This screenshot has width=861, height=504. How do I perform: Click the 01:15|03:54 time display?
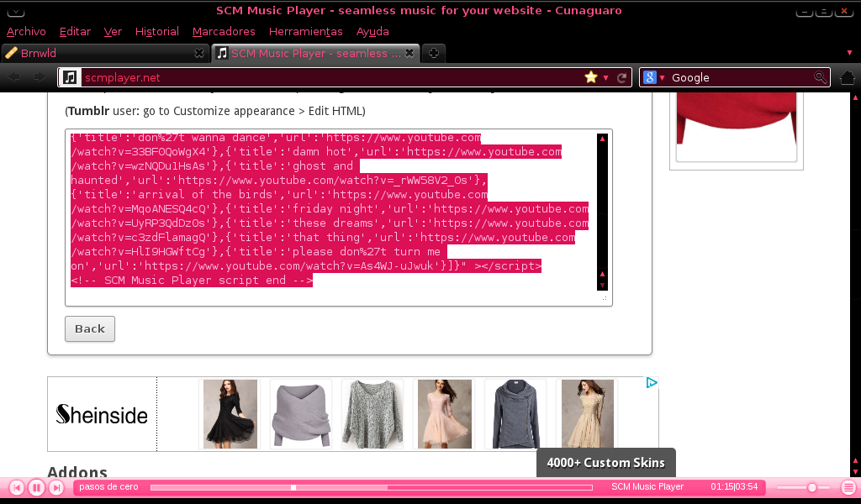734,486
